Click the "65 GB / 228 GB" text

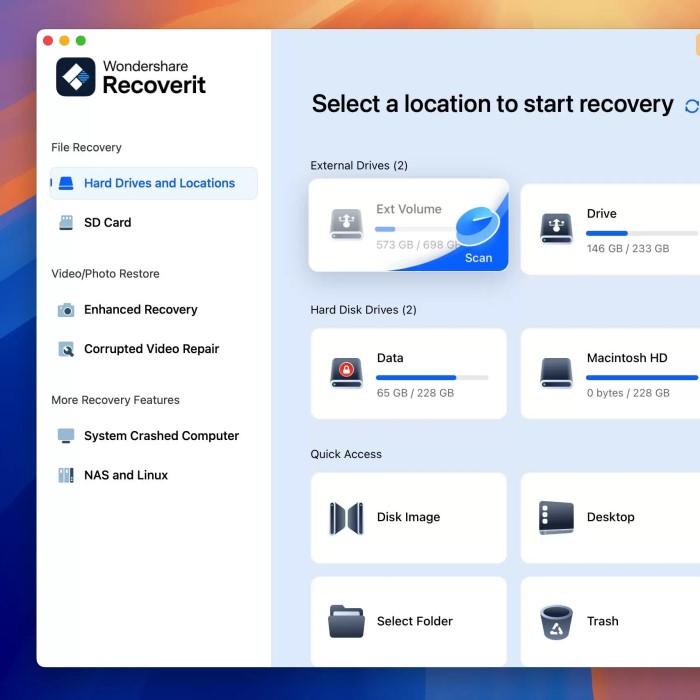pyautogui.click(x=415, y=393)
